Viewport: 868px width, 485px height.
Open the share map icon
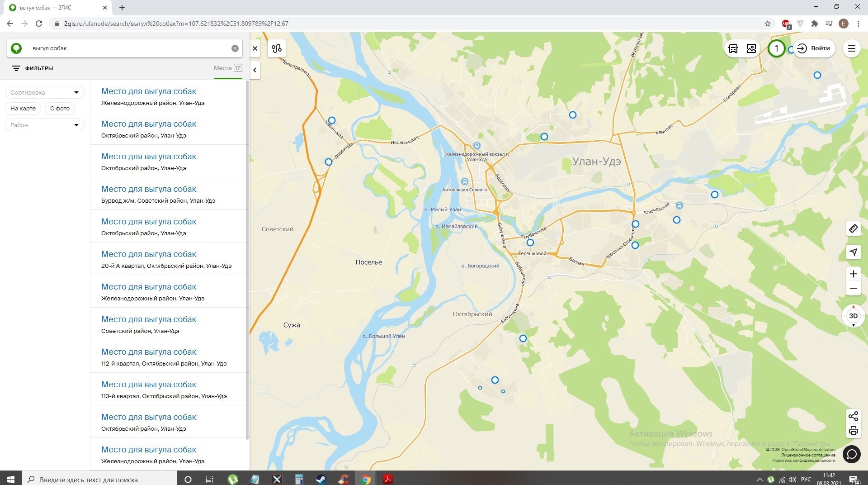[x=853, y=416]
